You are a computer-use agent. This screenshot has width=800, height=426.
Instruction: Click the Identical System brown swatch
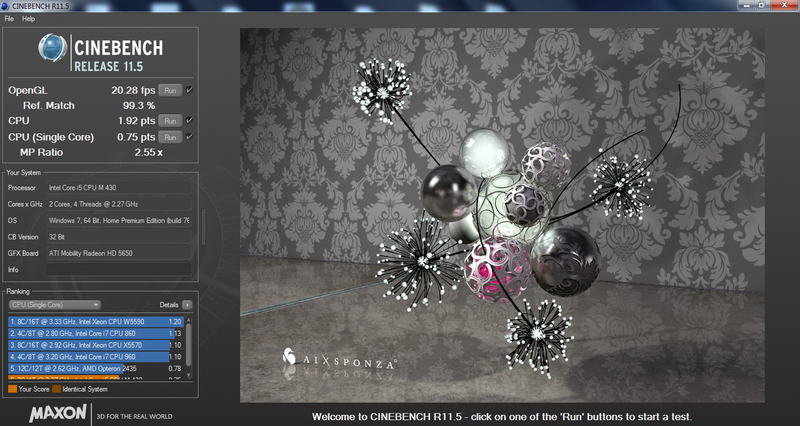tap(56, 389)
